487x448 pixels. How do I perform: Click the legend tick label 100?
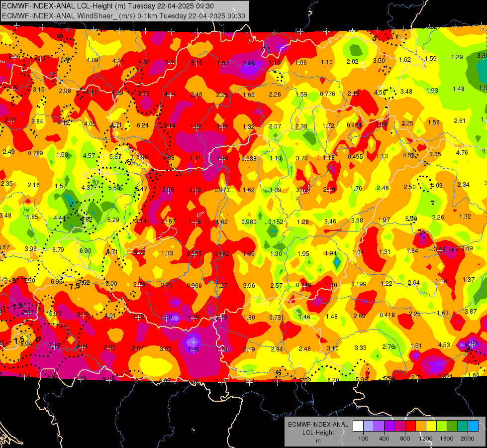[363, 439]
